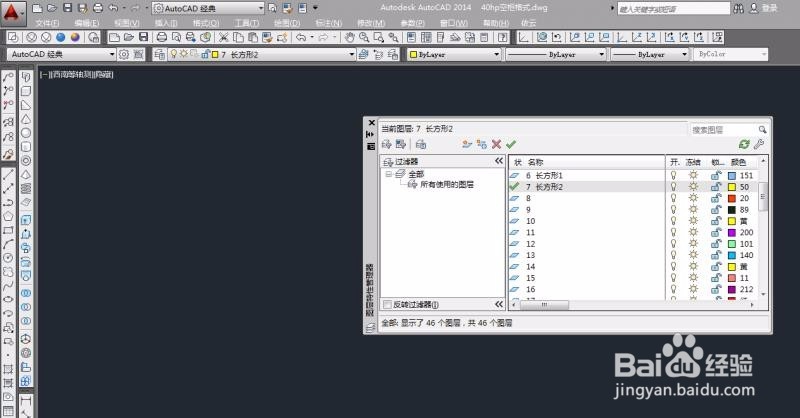Click 登录 sign-in text
Viewport: 800px width, 418px height.
click(x=769, y=8)
